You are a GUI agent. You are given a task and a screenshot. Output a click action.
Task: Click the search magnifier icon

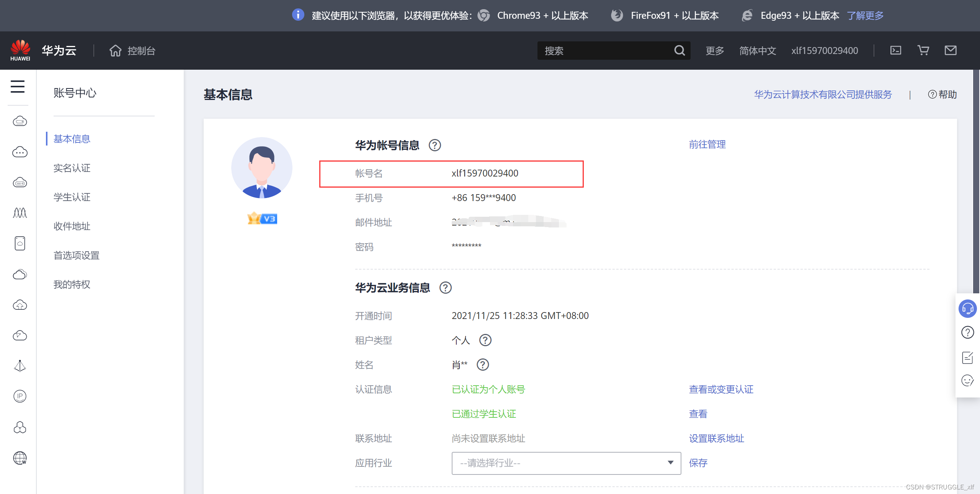pyautogui.click(x=679, y=51)
